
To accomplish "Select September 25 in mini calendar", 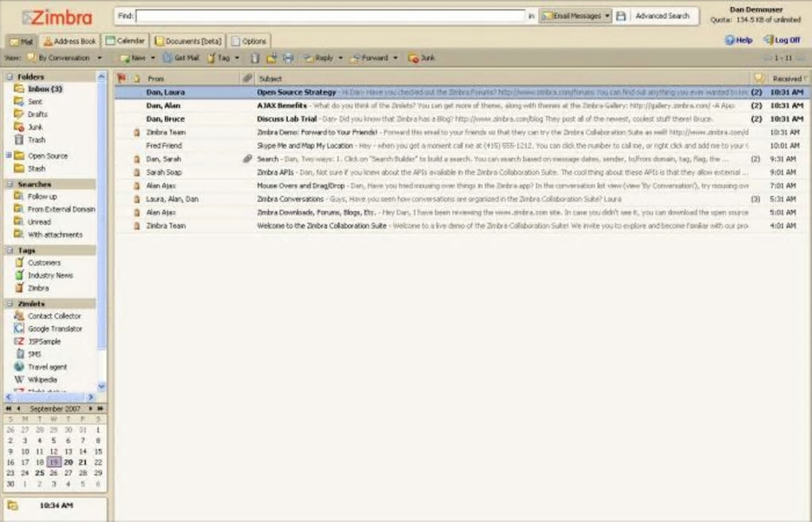I will (x=39, y=473).
